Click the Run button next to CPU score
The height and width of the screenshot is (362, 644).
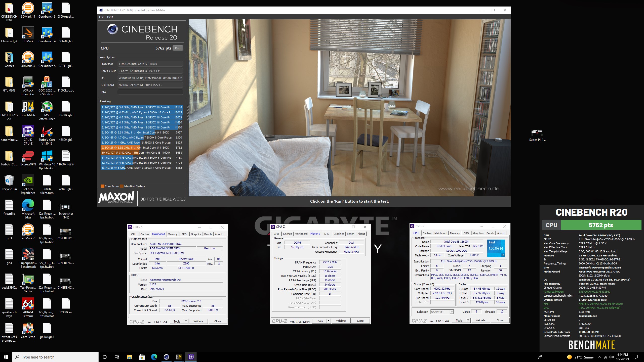(x=178, y=48)
